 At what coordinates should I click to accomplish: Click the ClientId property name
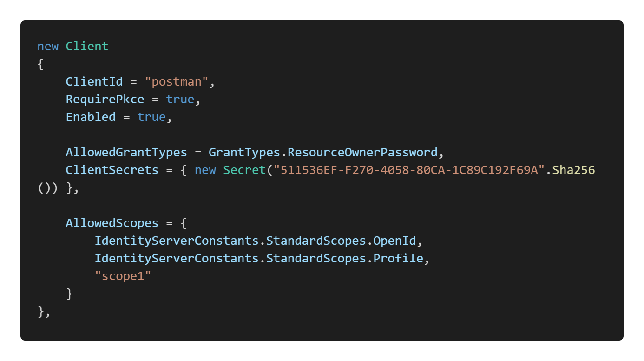pos(94,81)
